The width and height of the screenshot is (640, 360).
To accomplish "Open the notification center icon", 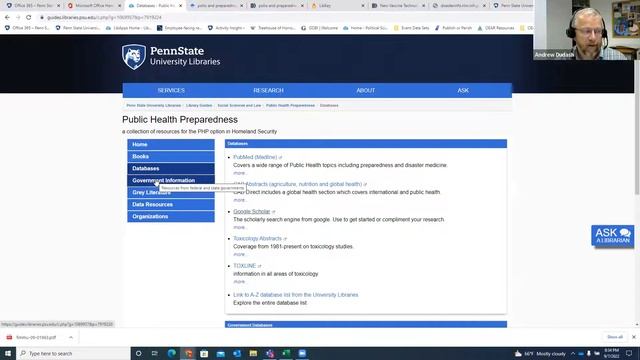I will pos(629,353).
